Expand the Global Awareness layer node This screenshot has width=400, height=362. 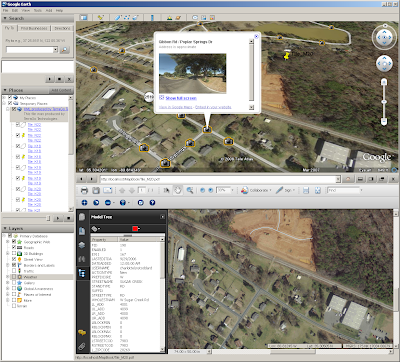[x=8, y=289]
